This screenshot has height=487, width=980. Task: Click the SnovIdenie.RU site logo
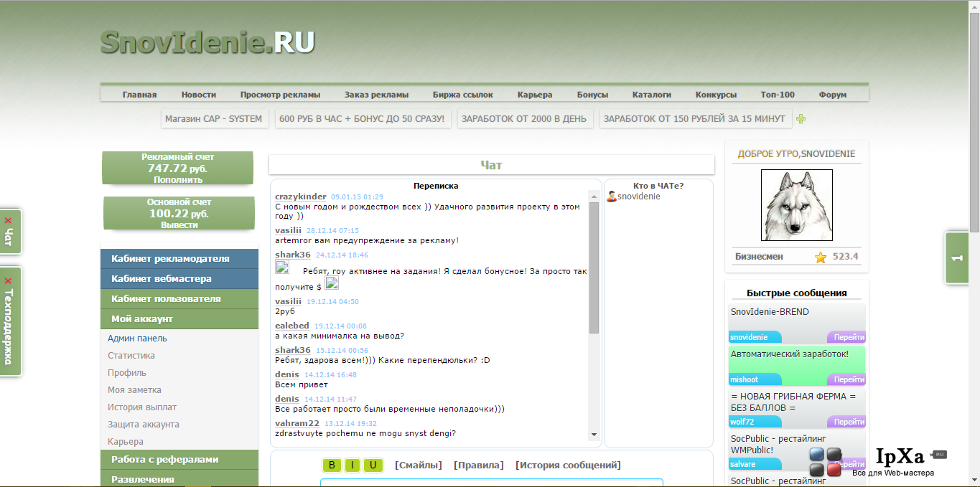(x=207, y=42)
